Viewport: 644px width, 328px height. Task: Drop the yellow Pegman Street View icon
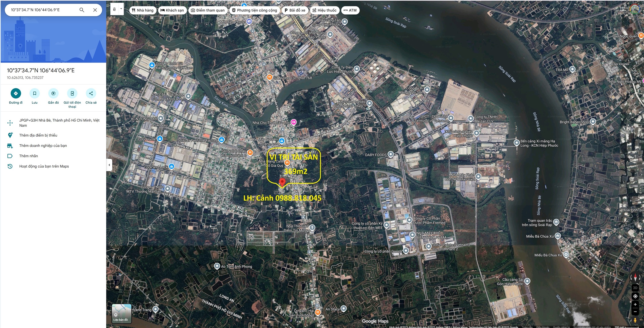635,320
